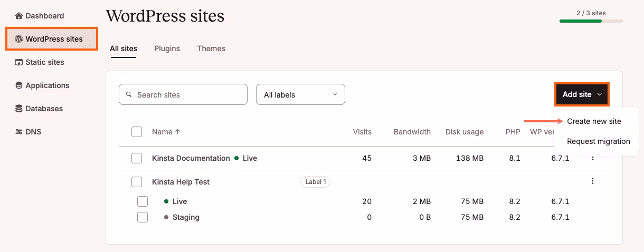Click the 0 B bandwidth value for Staging
The image size is (644, 252).
425,217
